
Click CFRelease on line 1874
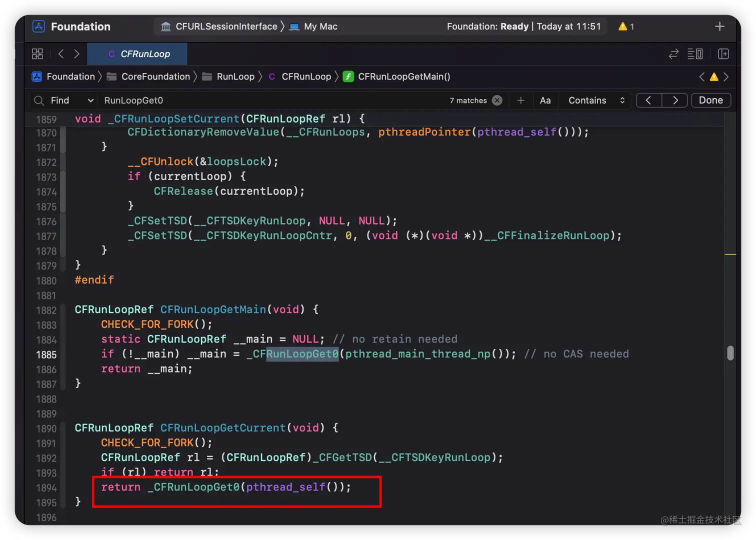(x=183, y=191)
